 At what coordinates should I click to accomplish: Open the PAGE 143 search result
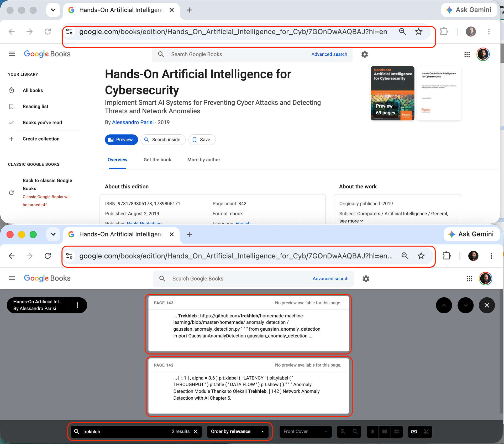(x=249, y=324)
